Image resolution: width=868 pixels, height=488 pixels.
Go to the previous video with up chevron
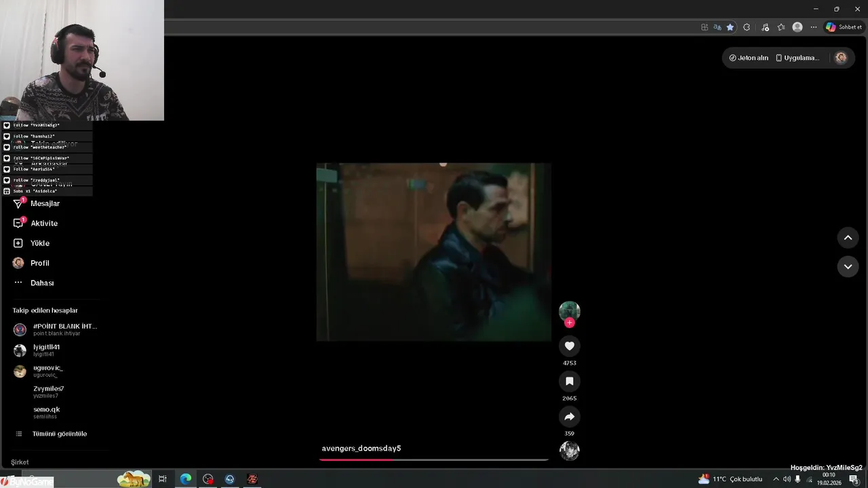click(848, 237)
